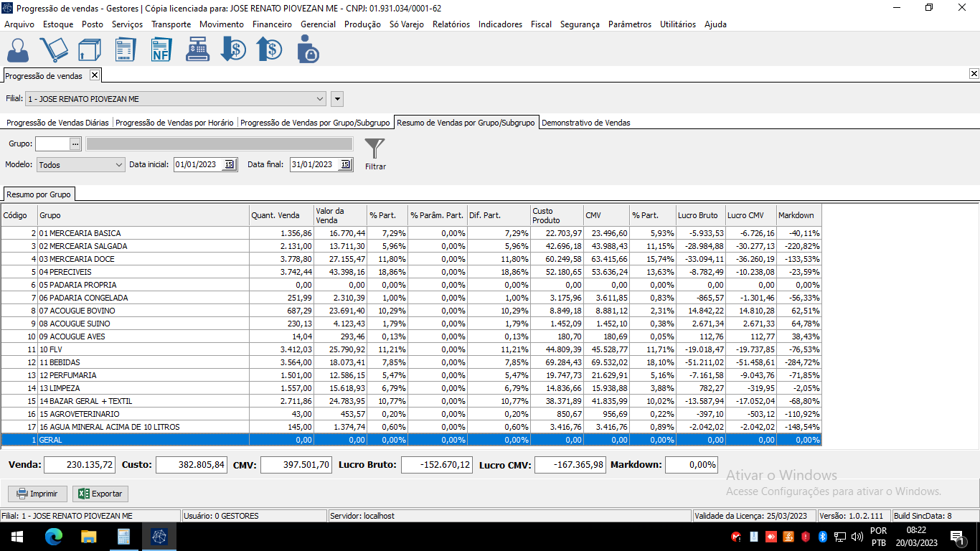980x551 pixels.
Task: Open the user padlock security icon
Action: 307,50
